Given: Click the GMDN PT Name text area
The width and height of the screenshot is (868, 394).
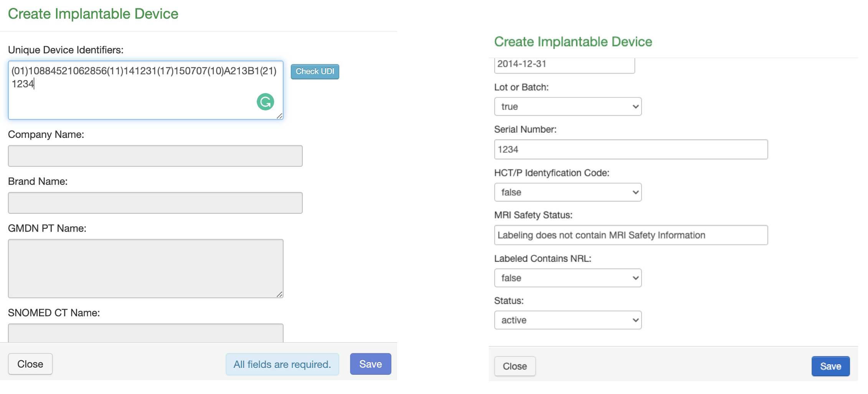Looking at the screenshot, I should [x=145, y=268].
